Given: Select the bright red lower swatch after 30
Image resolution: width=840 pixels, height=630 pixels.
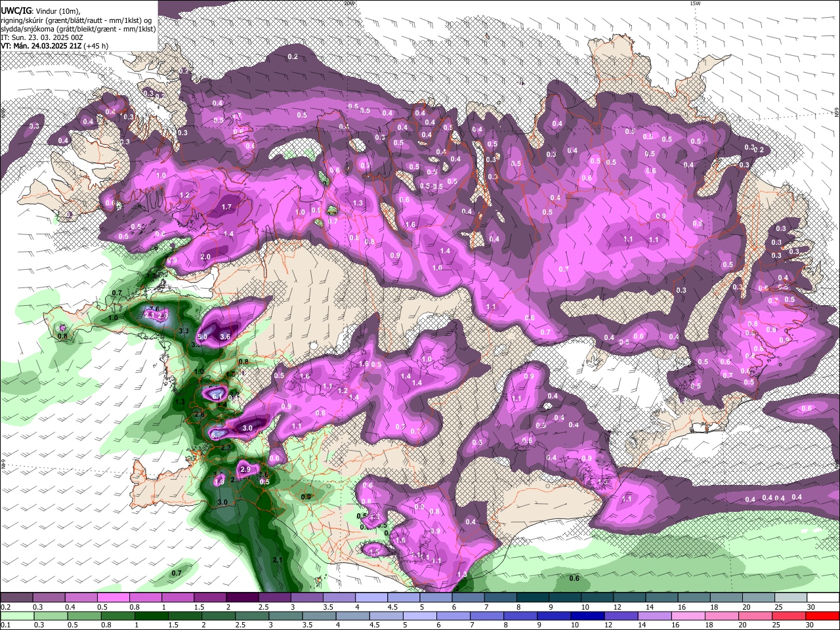Looking at the screenshot, I should click(x=823, y=616).
